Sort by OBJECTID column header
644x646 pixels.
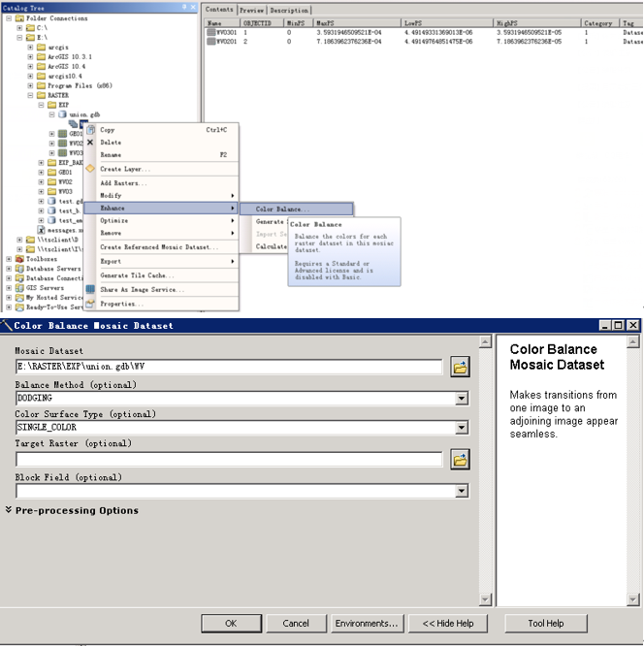262,23
